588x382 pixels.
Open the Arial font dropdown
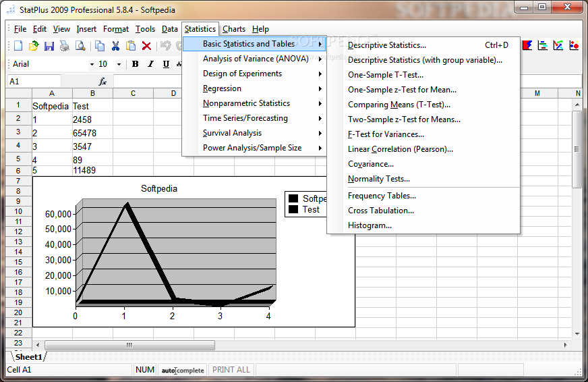[x=92, y=65]
